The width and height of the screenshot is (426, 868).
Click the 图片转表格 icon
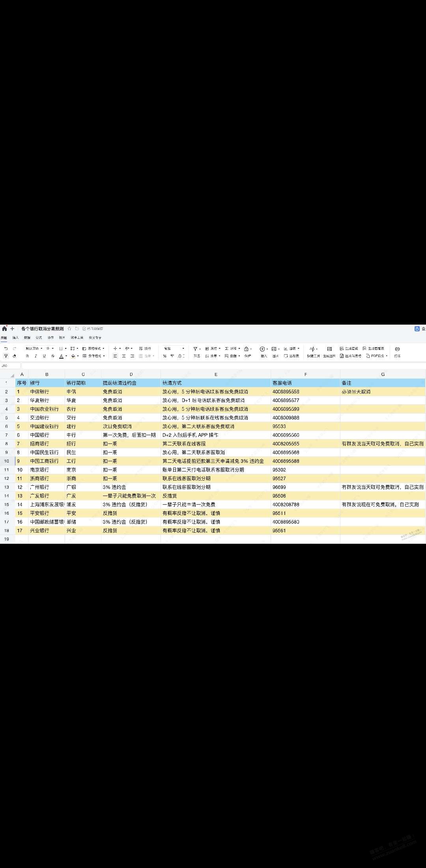tap(342, 356)
